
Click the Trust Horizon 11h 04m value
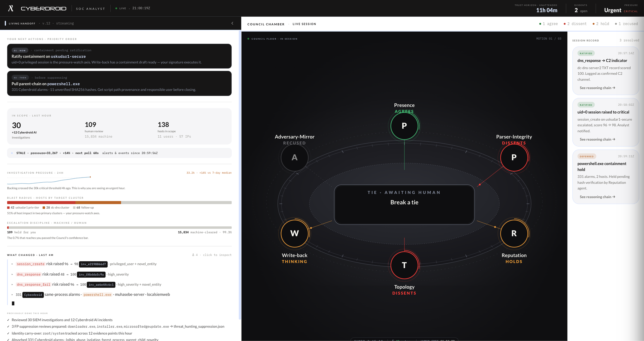547,10
